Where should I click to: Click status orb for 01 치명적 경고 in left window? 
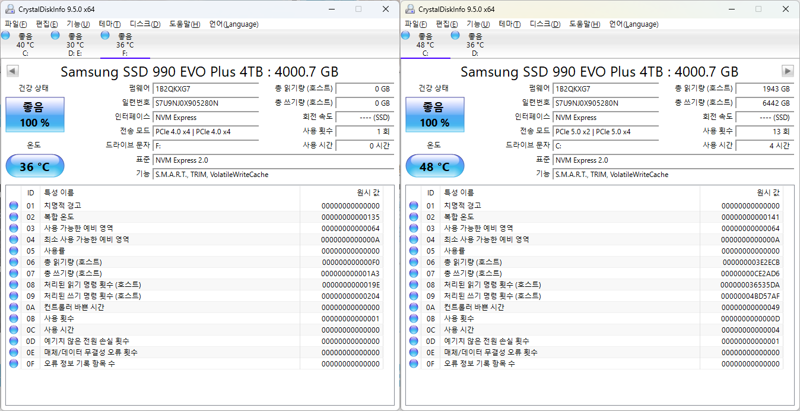(x=13, y=206)
